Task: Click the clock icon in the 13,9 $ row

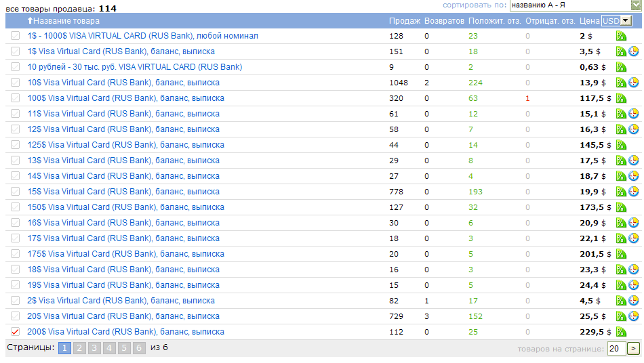Action: [x=634, y=83]
